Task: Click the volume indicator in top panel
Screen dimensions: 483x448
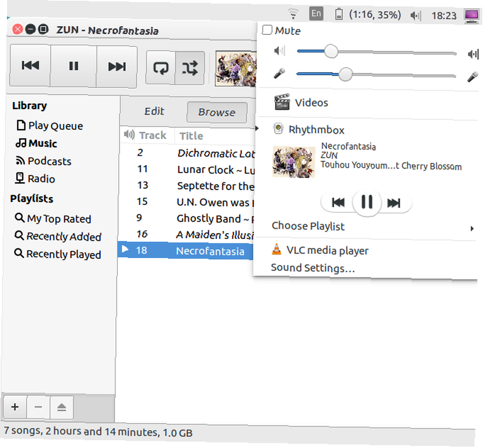Action: [x=416, y=15]
